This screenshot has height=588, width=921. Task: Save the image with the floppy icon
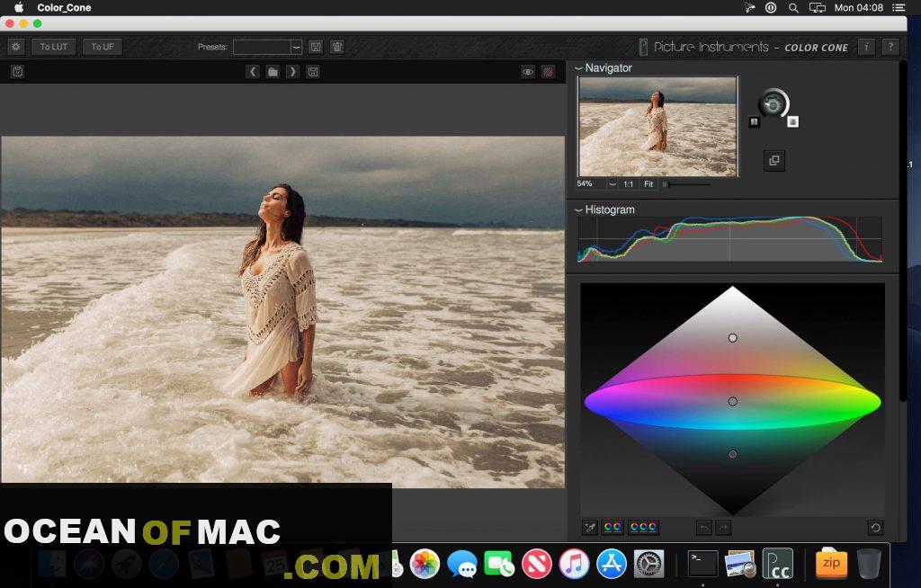click(313, 72)
